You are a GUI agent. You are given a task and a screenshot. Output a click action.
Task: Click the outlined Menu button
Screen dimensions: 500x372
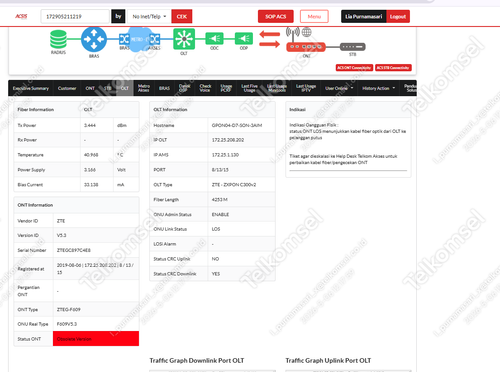tap(314, 16)
